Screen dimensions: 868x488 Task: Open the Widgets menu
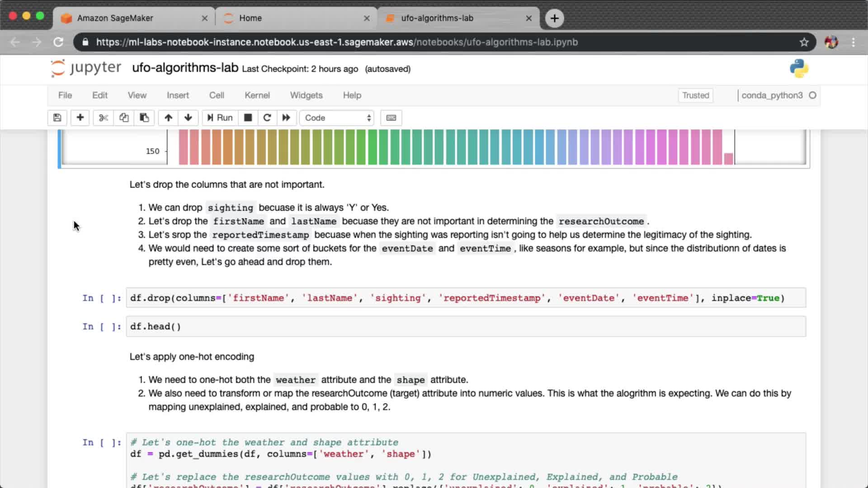306,95
